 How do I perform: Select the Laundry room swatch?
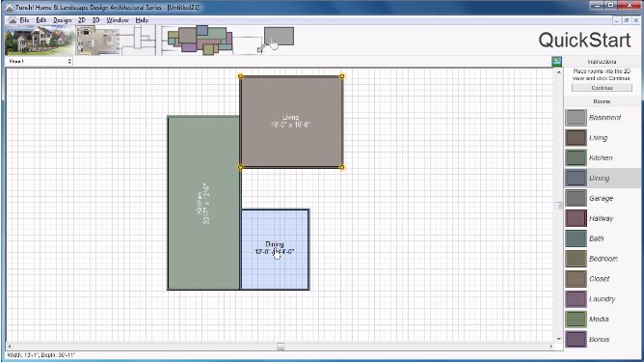(576, 299)
